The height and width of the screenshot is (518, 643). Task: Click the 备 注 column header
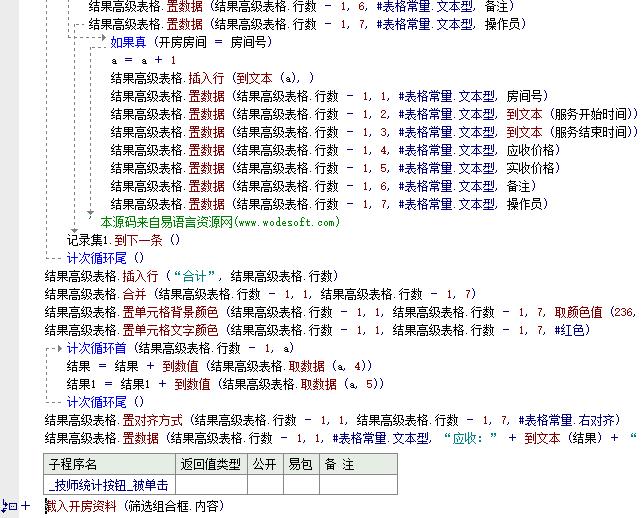358,464
